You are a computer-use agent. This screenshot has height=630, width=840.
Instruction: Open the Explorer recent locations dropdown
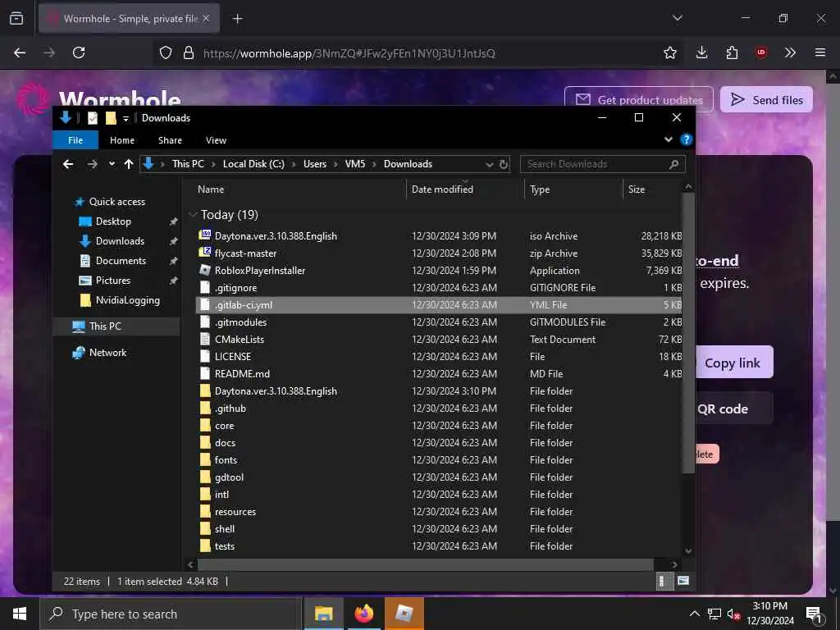point(112,164)
